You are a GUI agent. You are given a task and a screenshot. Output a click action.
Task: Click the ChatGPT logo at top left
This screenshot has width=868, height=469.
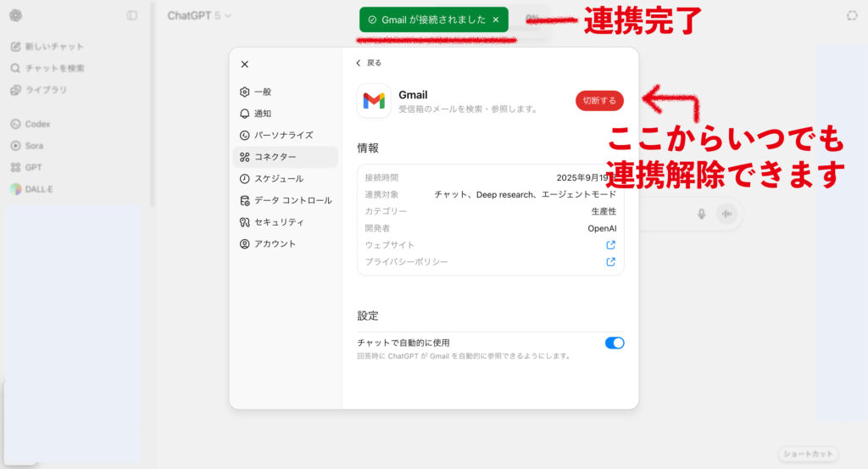point(16,15)
